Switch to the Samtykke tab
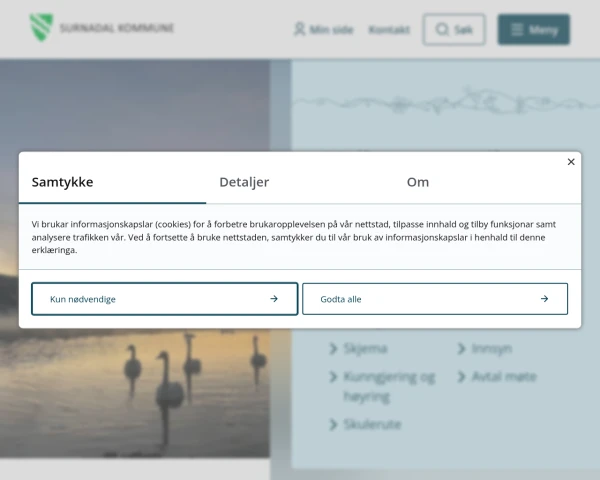 tap(112, 182)
